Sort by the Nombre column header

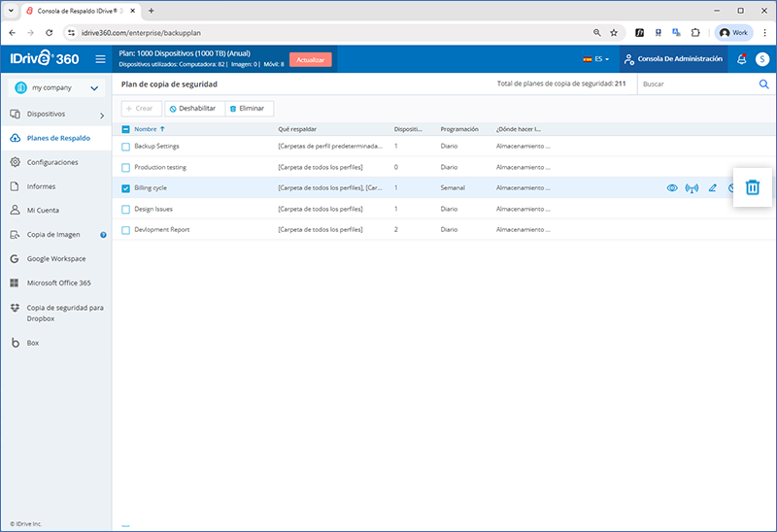[x=145, y=128]
